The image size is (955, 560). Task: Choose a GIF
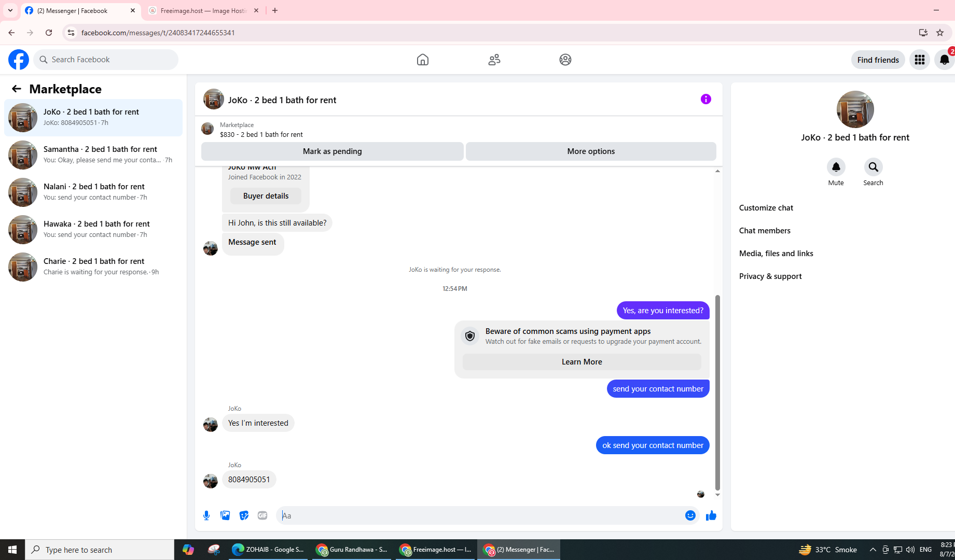click(x=262, y=515)
